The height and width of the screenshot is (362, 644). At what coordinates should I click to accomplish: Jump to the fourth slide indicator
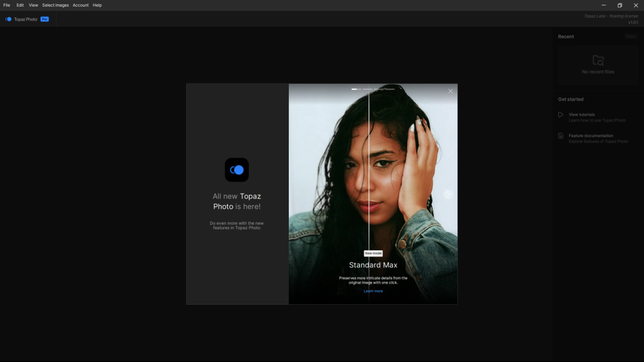(390, 89)
